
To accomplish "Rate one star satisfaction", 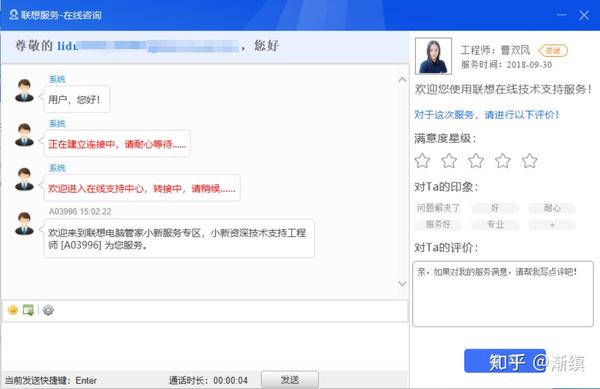I will (422, 161).
